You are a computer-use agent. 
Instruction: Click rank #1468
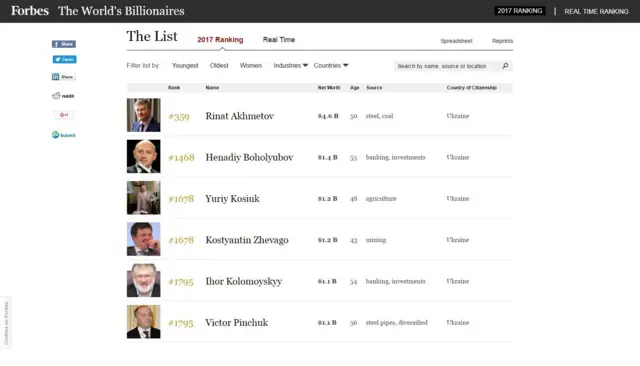[x=182, y=158]
